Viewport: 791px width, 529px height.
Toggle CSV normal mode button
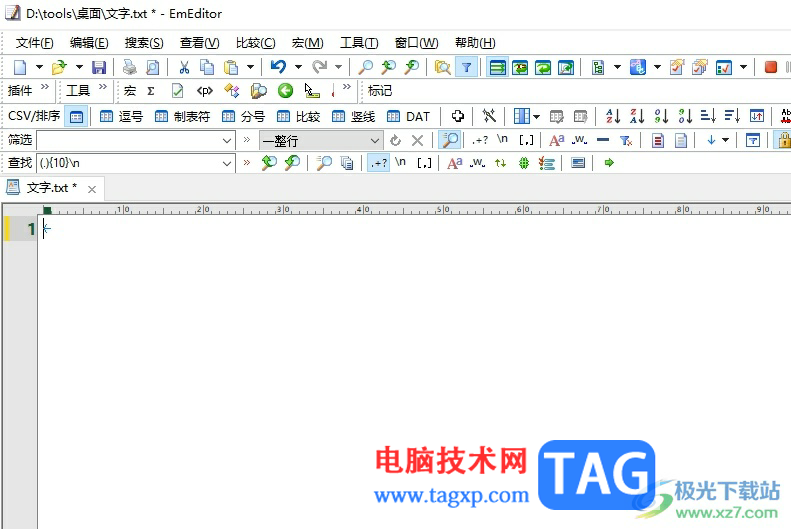point(76,116)
